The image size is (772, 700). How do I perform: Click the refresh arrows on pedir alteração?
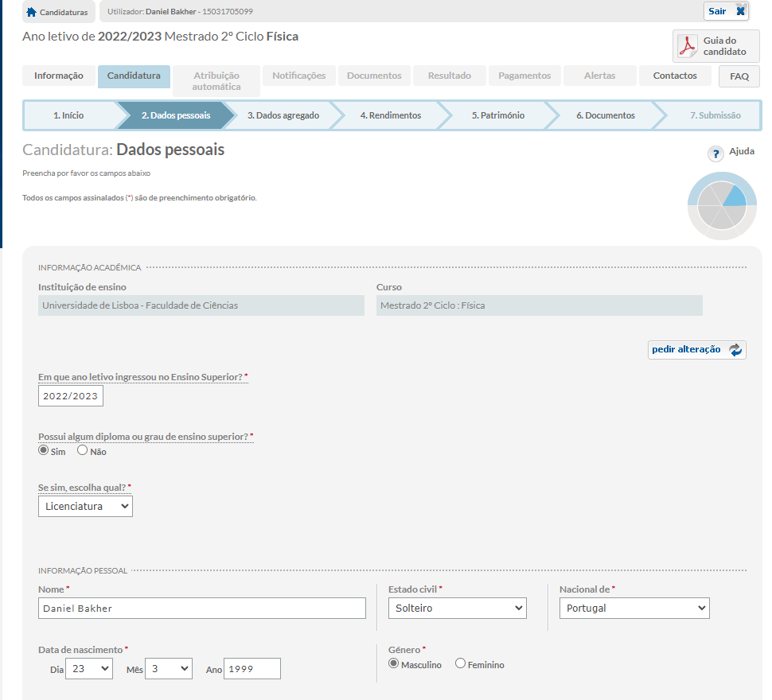tap(735, 350)
